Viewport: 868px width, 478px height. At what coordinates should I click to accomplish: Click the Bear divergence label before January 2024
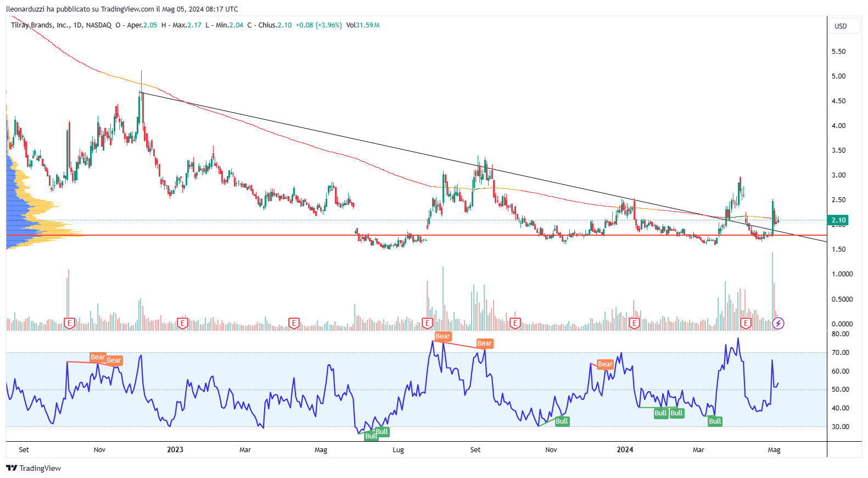(605, 364)
